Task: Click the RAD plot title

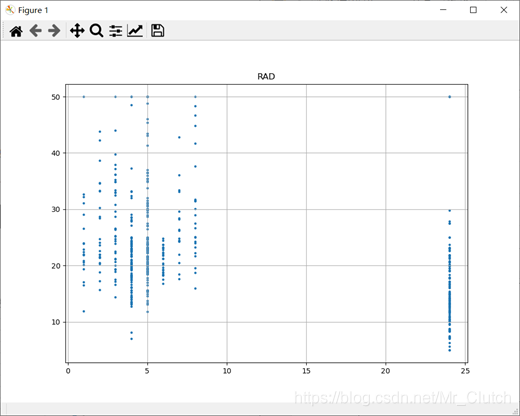Action: tap(266, 77)
